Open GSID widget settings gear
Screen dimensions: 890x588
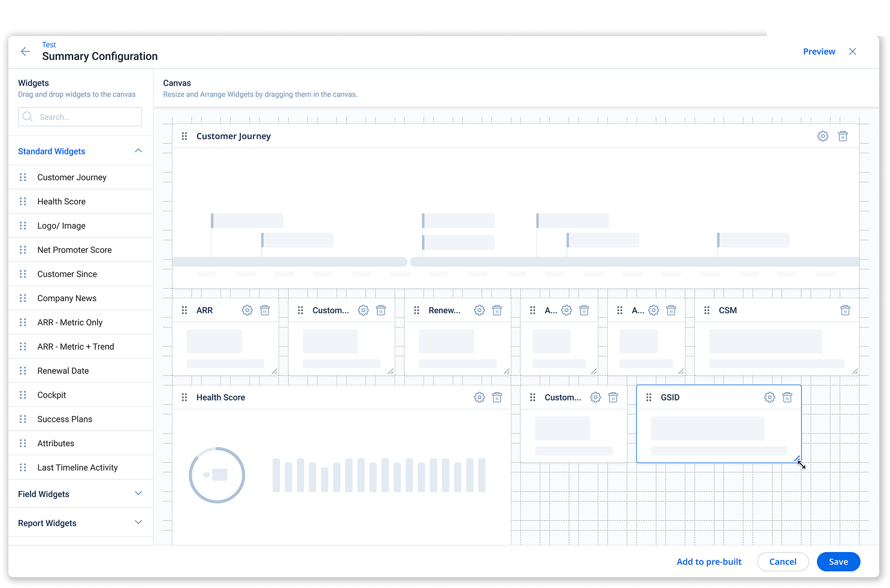[770, 398]
